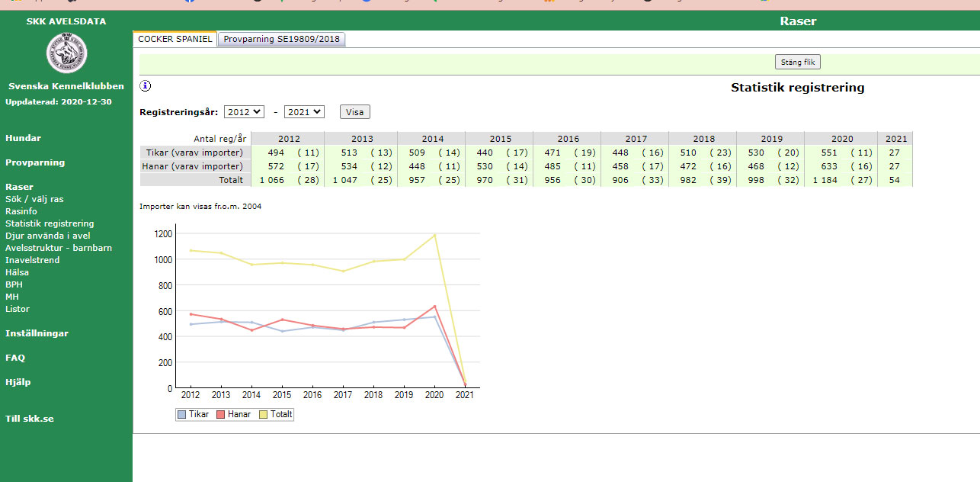The image size is (980, 482).
Task: Open the start year 2012 dropdown
Action: pyautogui.click(x=244, y=112)
